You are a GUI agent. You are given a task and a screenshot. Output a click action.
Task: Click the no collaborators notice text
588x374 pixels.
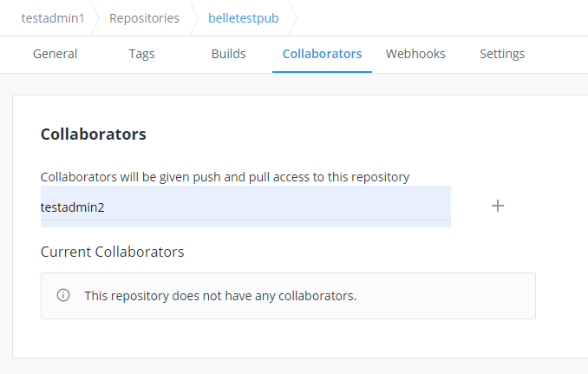pos(220,296)
